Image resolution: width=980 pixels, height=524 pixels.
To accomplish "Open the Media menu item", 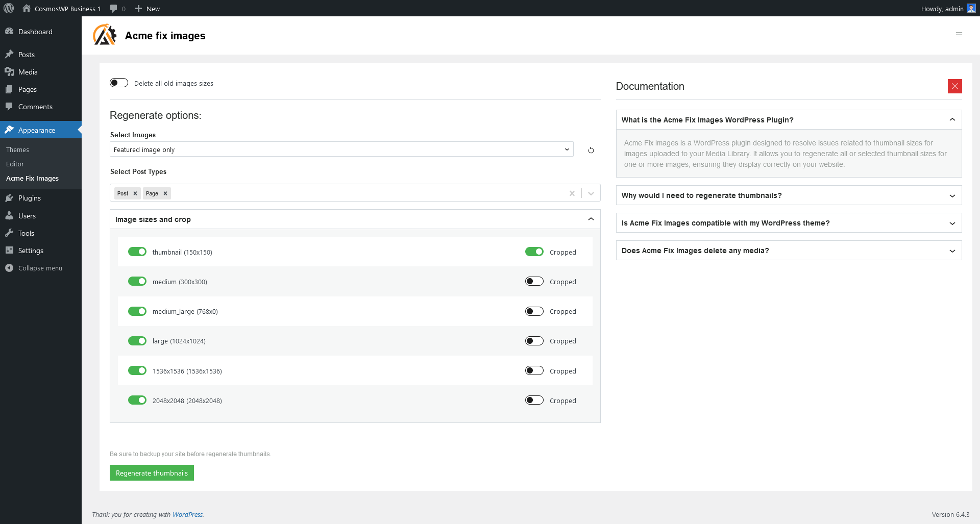I will (41, 72).
